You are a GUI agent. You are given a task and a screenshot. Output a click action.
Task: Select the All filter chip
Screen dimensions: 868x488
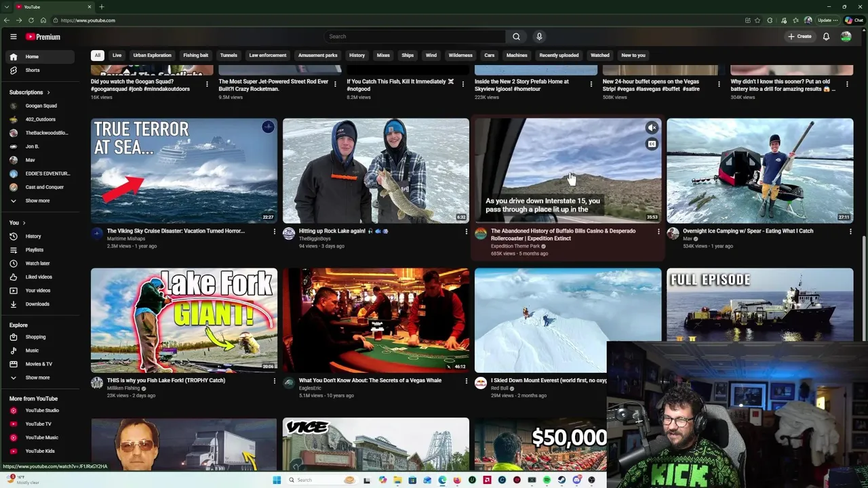(98, 56)
